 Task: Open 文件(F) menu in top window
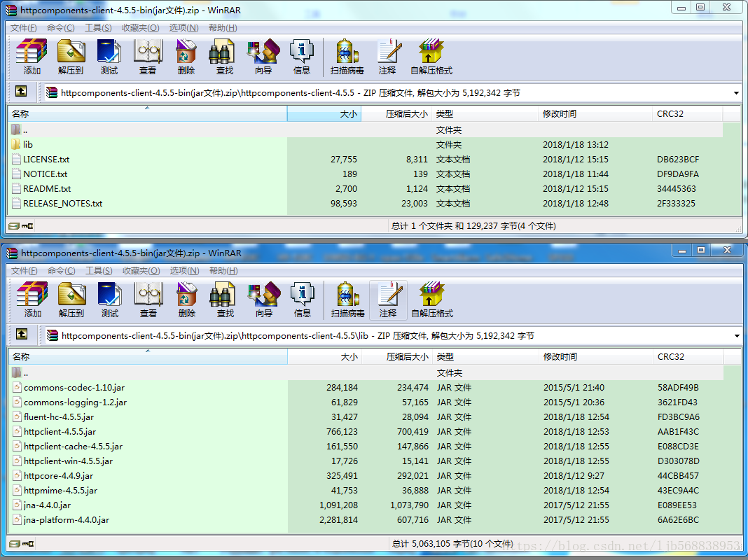[x=23, y=27]
